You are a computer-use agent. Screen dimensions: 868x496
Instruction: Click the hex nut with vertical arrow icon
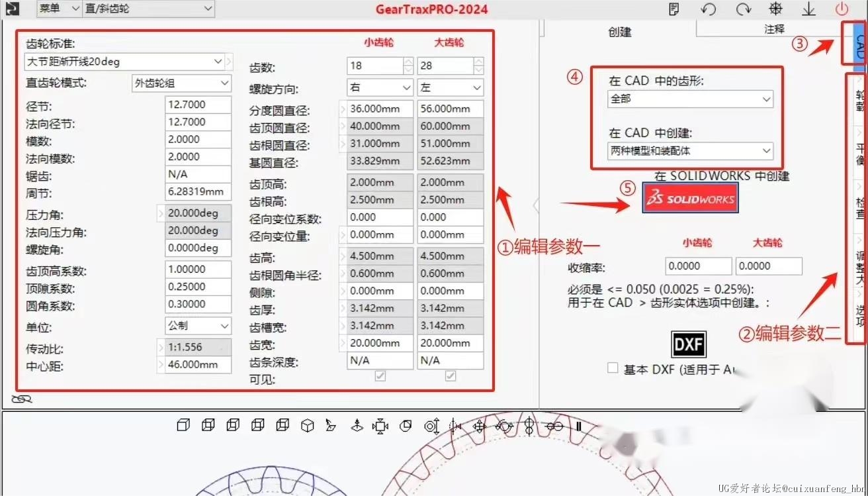tap(432, 426)
